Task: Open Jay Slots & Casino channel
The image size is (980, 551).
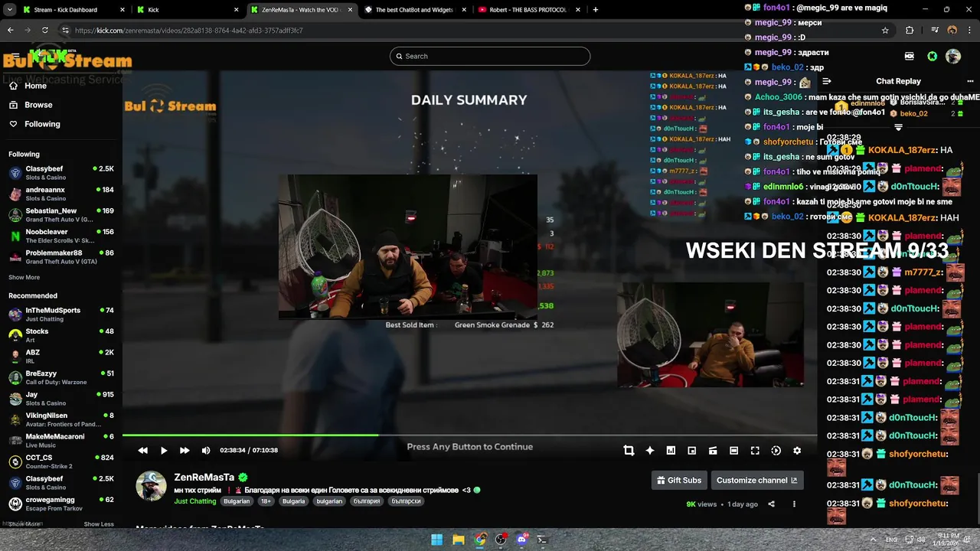Action: pyautogui.click(x=61, y=398)
